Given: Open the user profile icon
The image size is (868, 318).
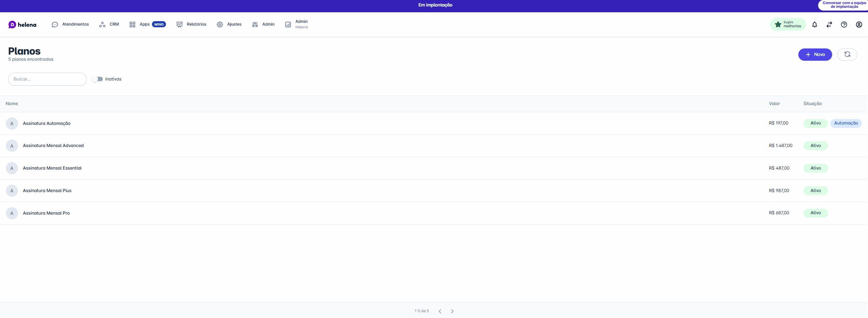Looking at the screenshot, I should [x=859, y=25].
